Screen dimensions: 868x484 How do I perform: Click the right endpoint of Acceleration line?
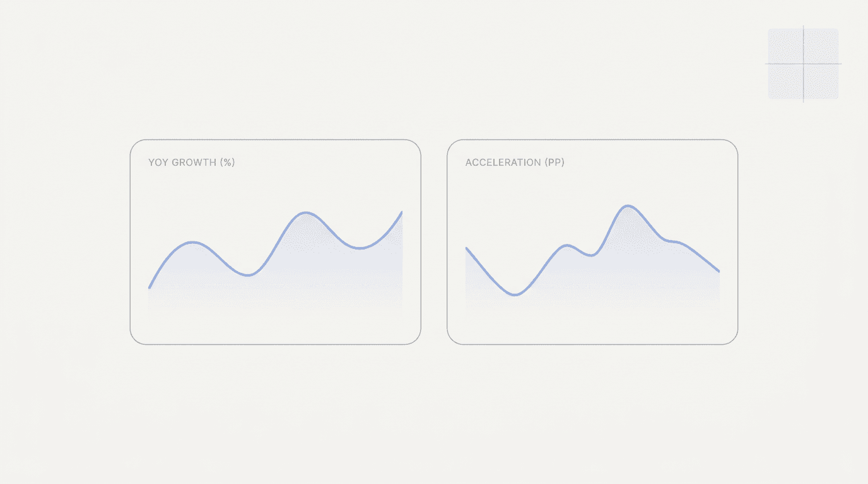pos(719,272)
